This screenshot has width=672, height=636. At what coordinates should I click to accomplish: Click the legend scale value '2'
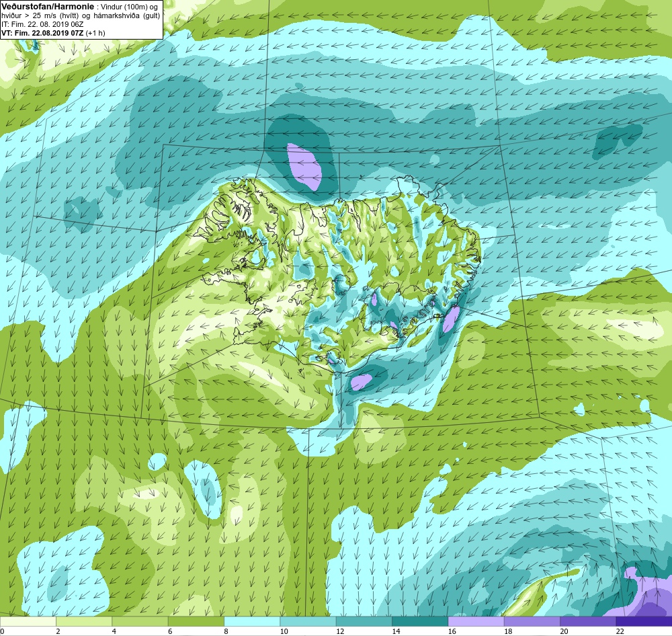coord(58,631)
